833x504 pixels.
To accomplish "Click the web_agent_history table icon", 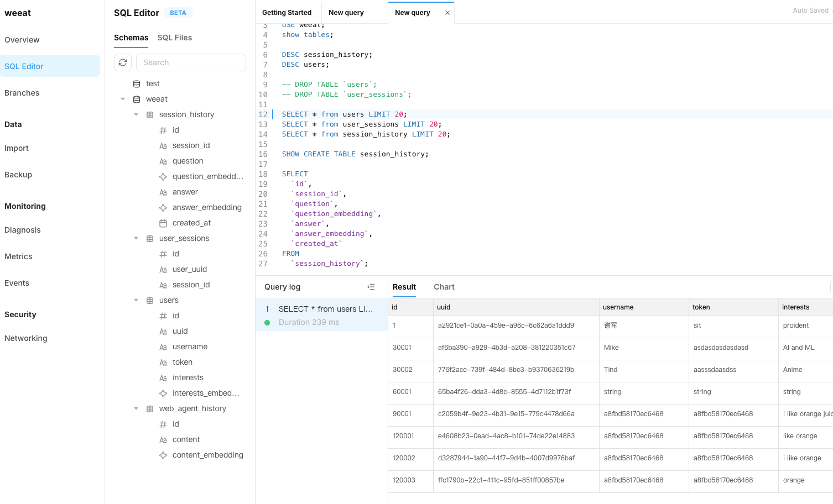I will 150,409.
